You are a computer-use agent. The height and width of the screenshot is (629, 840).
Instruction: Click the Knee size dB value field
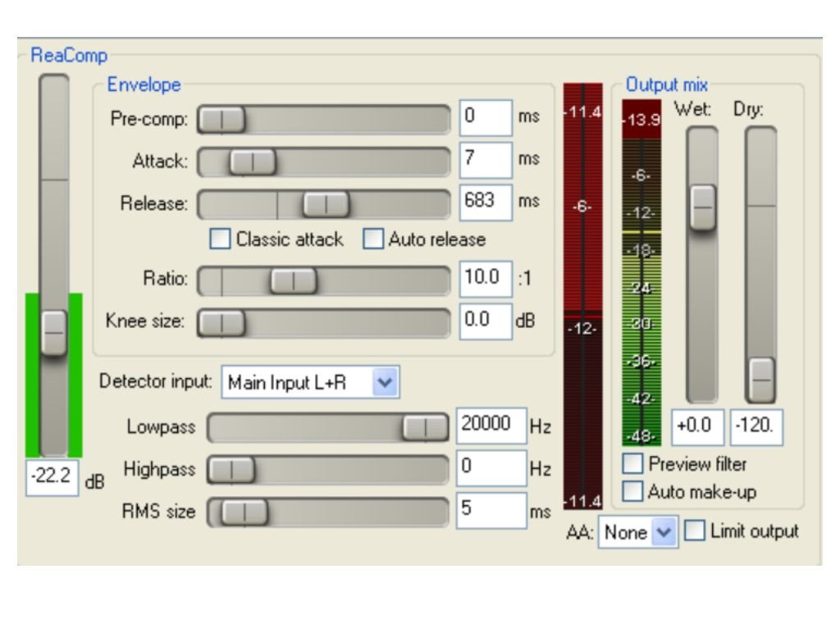(x=486, y=321)
